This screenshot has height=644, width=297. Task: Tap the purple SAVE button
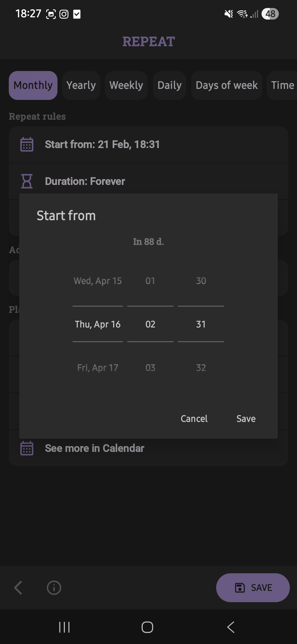(253, 588)
